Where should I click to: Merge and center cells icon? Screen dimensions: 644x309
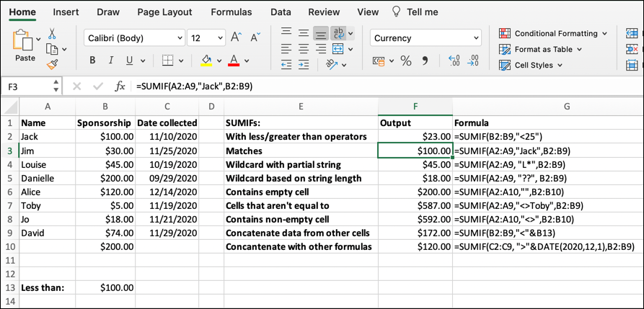338,49
